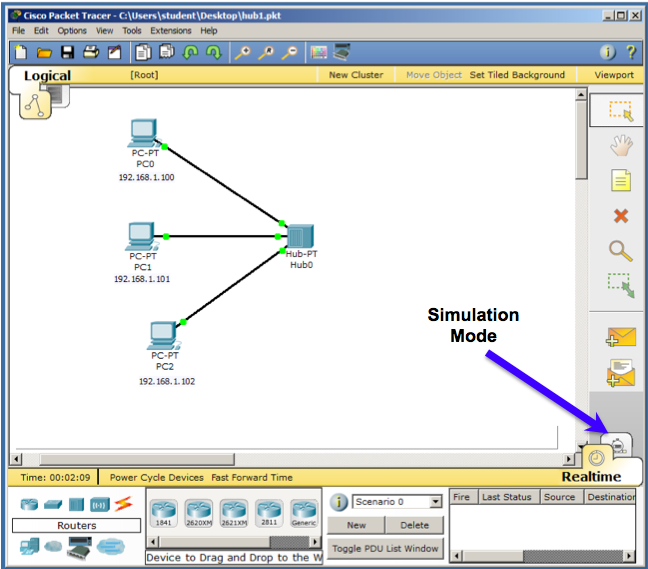Pick the 2811 router
The height and width of the screenshot is (569, 648).
[x=269, y=513]
